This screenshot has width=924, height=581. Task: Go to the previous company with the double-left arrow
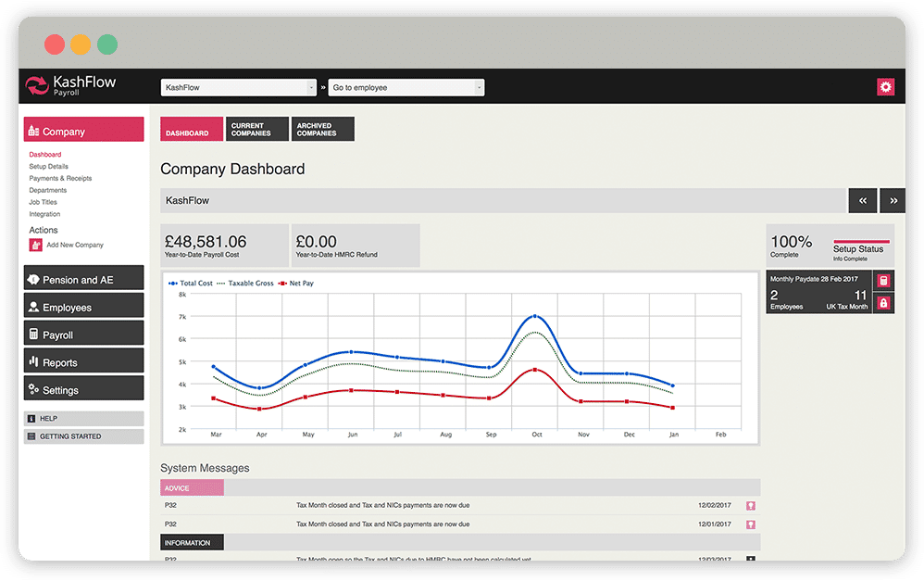[x=862, y=200]
